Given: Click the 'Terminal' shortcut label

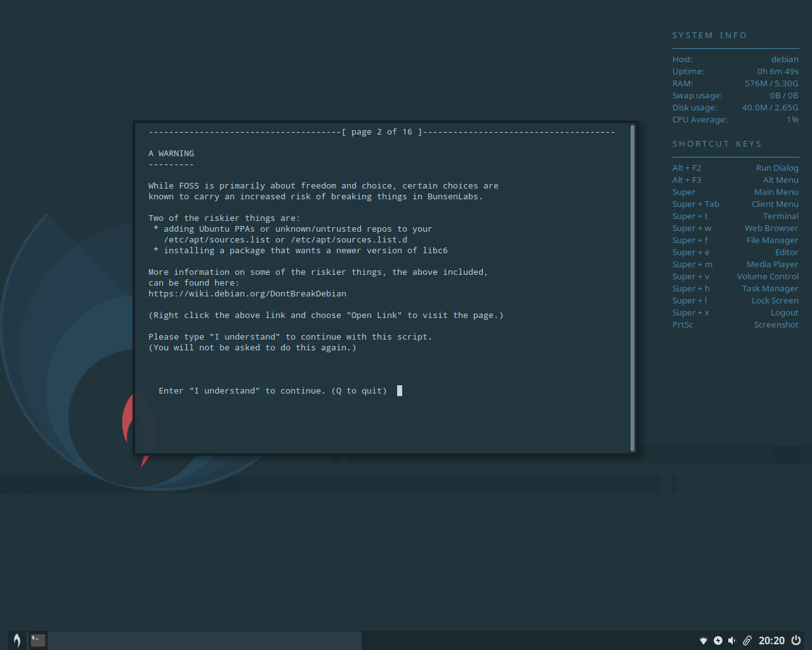Looking at the screenshot, I should click(781, 216).
